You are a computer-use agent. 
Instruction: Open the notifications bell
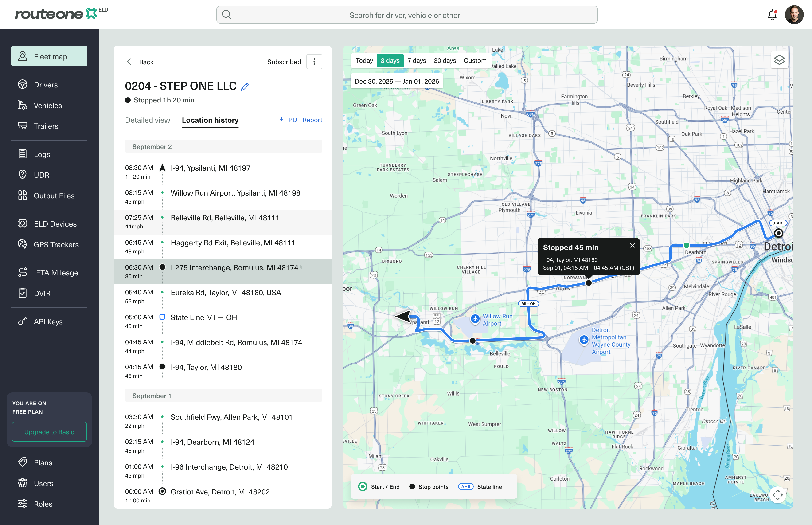tap(772, 15)
